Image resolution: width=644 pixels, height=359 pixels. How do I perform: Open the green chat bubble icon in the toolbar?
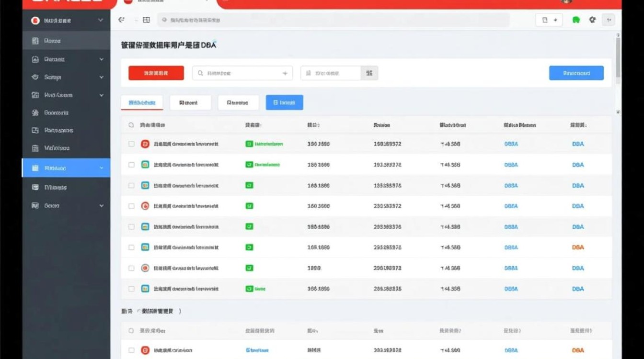[576, 20]
